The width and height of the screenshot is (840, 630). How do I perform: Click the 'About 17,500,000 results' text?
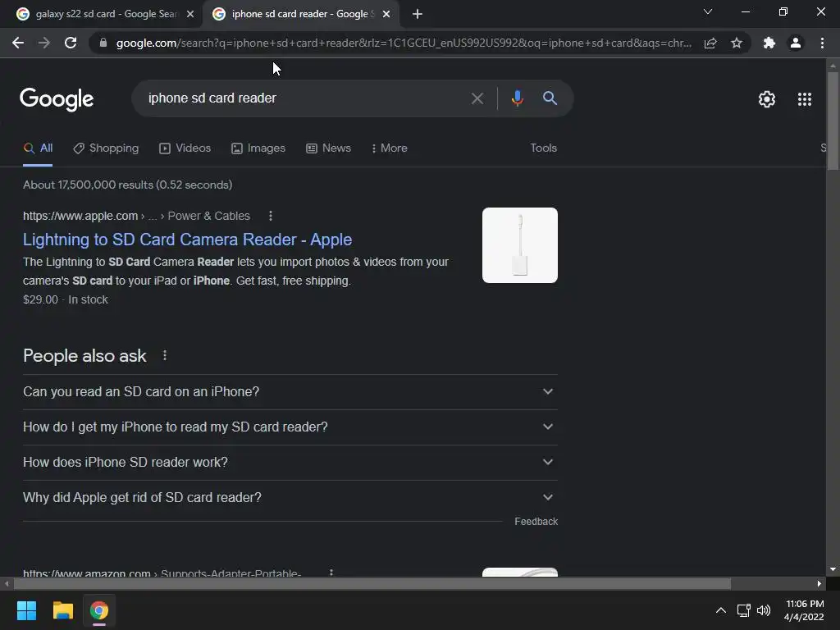click(x=127, y=185)
